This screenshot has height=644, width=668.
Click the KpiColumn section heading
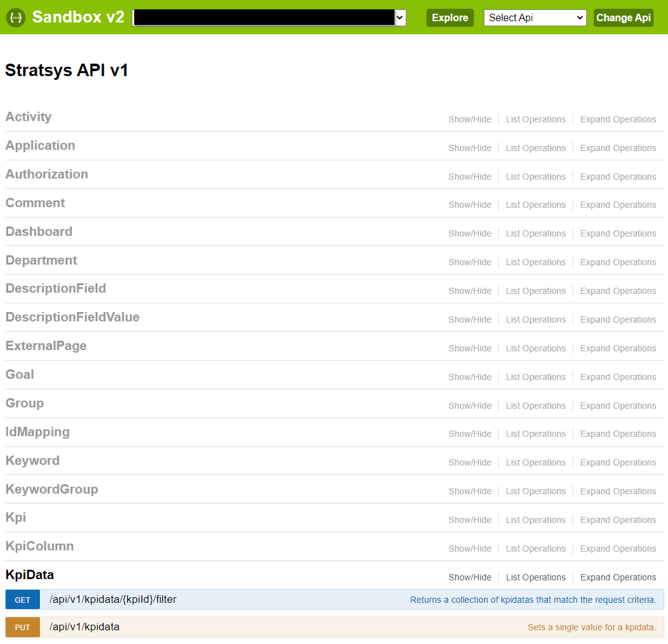[40, 547]
